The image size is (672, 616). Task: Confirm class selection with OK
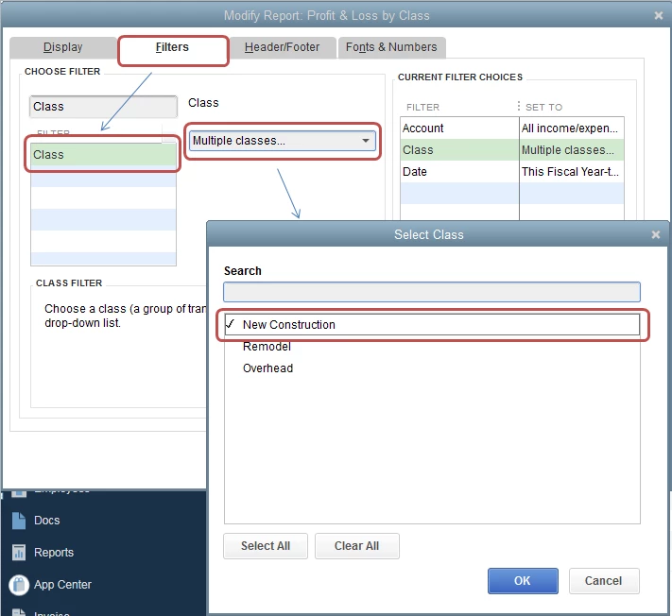(x=523, y=581)
